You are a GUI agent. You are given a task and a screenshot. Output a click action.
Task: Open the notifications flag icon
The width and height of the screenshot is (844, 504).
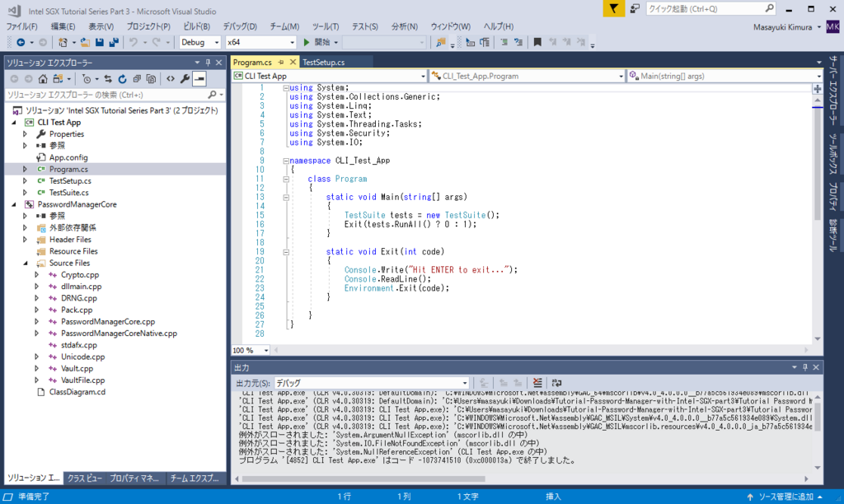click(613, 8)
